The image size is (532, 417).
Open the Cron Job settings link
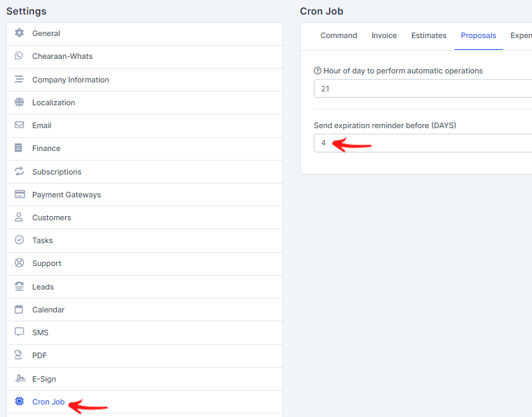tap(48, 402)
